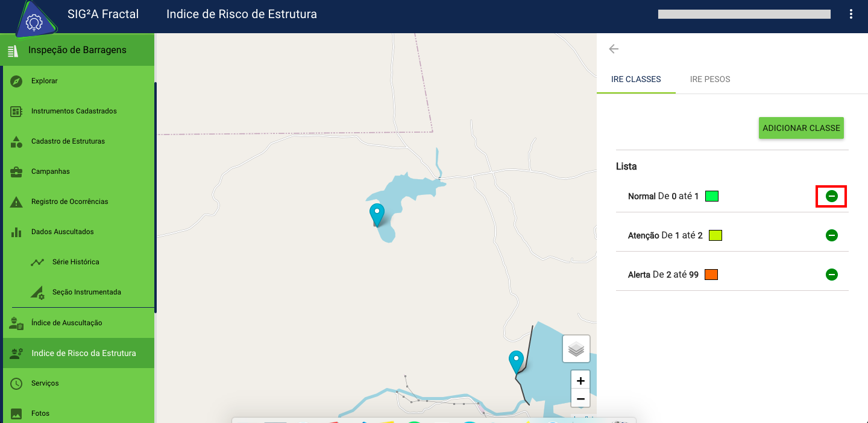
Task: Switch to the IRE CLASSES tab
Action: coord(636,79)
